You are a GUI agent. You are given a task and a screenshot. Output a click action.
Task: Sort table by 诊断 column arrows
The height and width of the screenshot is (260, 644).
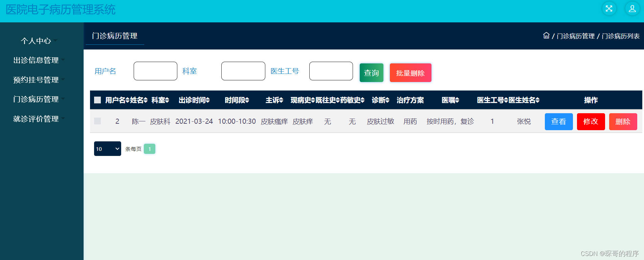(387, 100)
